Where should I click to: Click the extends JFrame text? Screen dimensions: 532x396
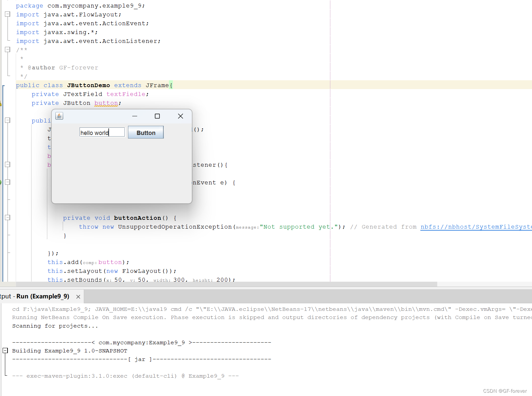(x=141, y=85)
